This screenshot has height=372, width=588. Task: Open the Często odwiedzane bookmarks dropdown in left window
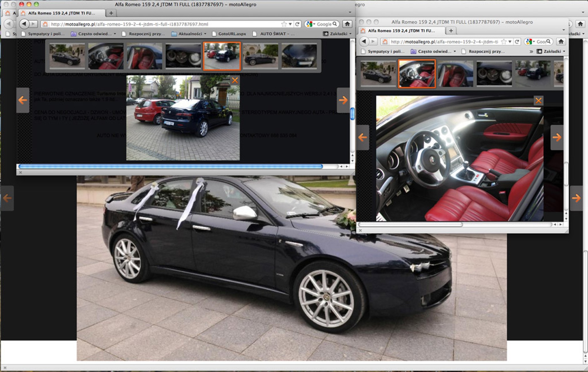click(94, 34)
